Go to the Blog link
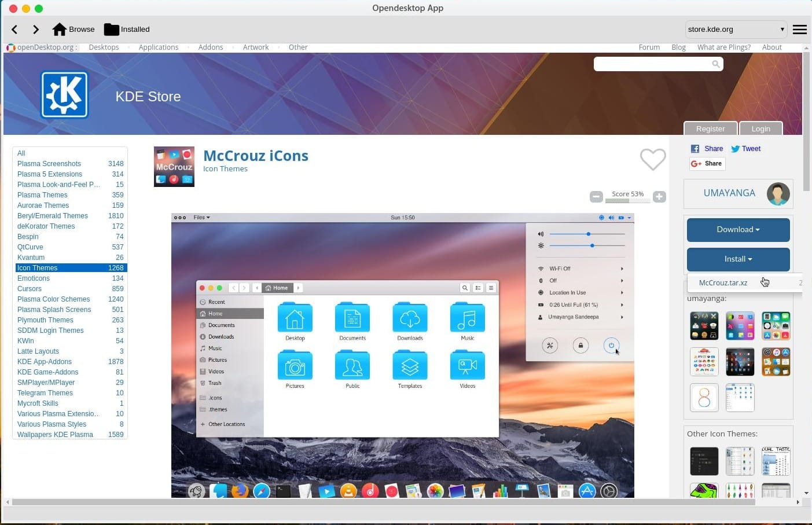This screenshot has width=812, height=525. (x=679, y=47)
